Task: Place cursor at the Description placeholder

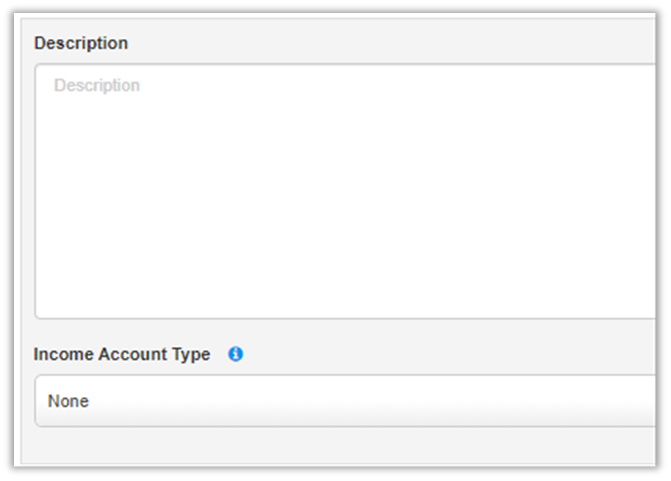Action: (x=97, y=86)
